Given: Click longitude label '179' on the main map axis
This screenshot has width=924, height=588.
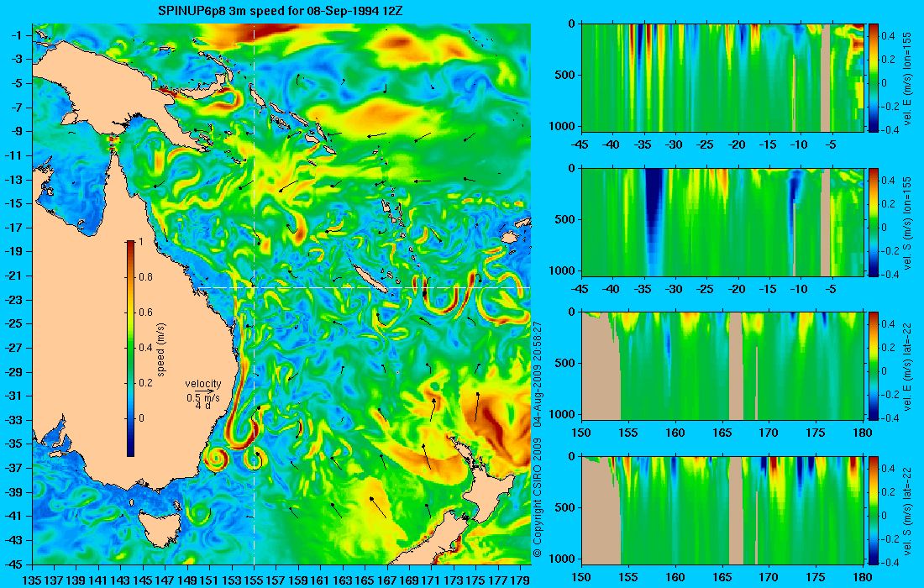Looking at the screenshot, I should click(x=520, y=580).
